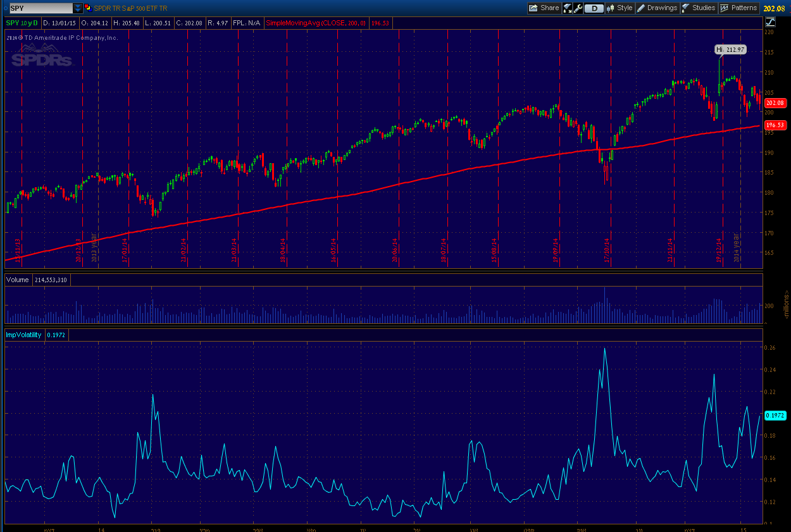Click the 19/12/14 expiration date marker
Screen dimensions: 791x532
tap(718, 250)
